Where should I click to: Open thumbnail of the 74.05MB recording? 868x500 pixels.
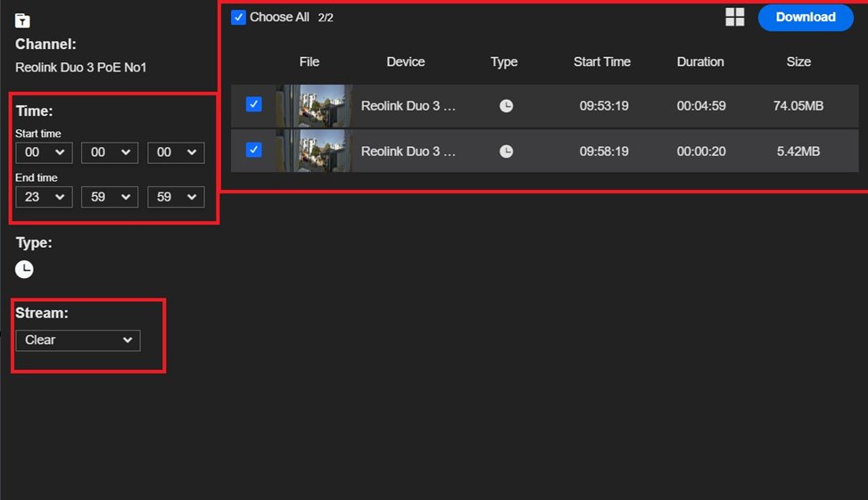pos(314,106)
